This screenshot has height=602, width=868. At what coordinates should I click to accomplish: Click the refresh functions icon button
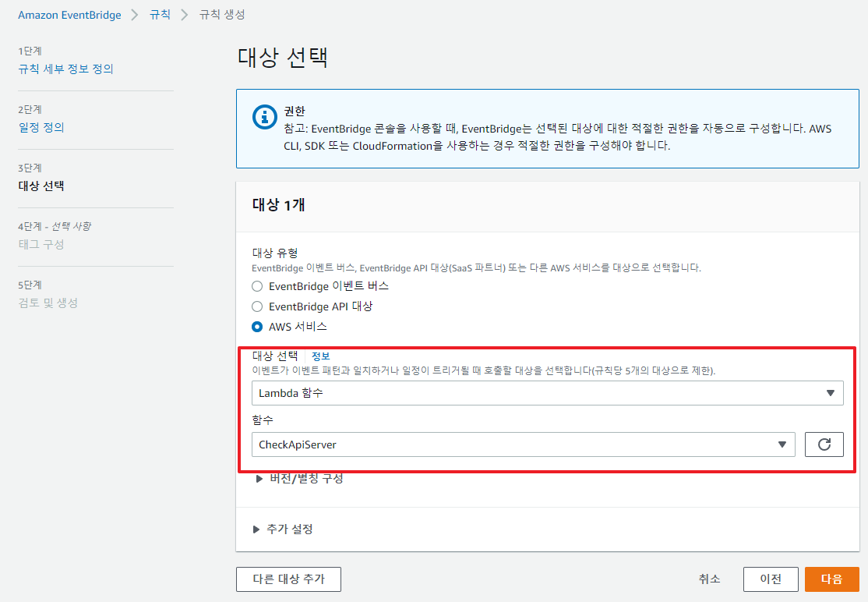824,444
